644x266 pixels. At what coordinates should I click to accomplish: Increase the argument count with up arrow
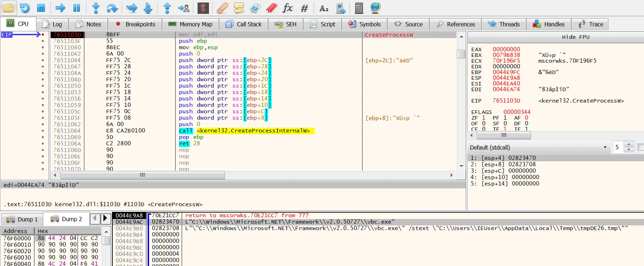click(629, 145)
